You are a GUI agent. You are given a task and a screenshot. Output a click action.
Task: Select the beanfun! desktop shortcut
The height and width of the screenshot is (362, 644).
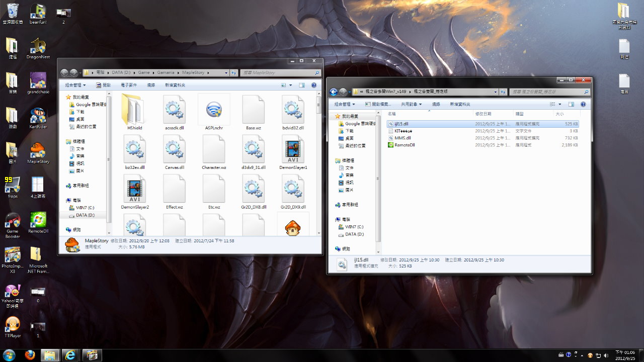38,14
